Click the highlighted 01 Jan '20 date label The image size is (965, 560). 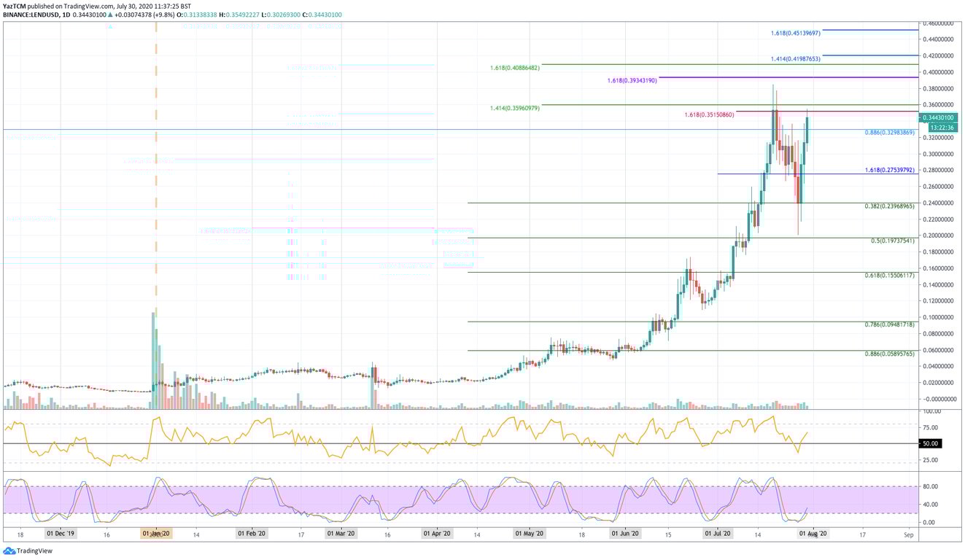[155, 533]
